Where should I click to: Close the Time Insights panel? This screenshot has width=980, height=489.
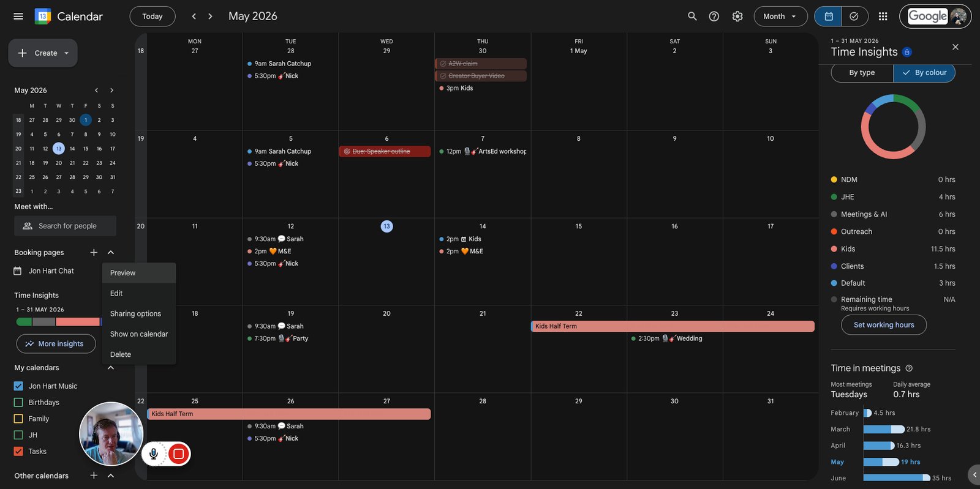tap(956, 47)
